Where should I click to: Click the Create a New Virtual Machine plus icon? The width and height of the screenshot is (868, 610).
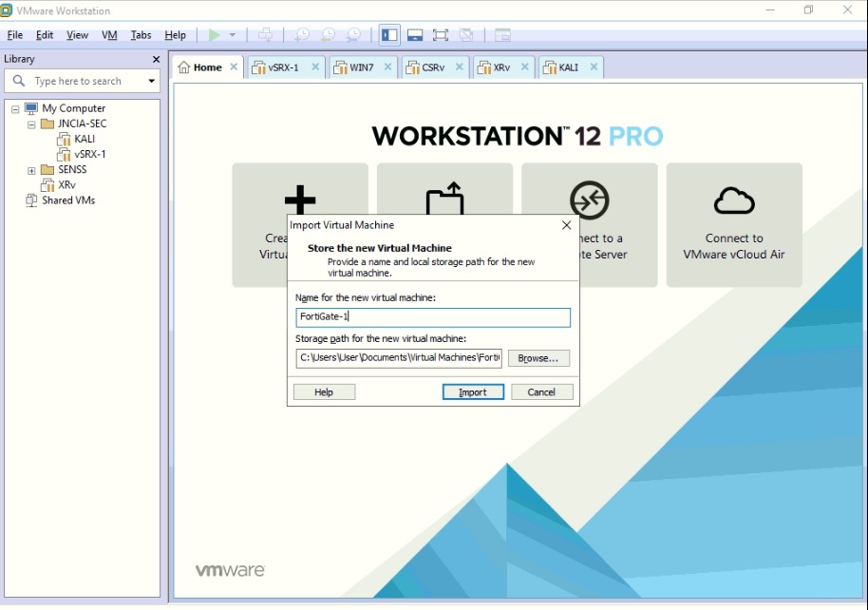coord(300,200)
